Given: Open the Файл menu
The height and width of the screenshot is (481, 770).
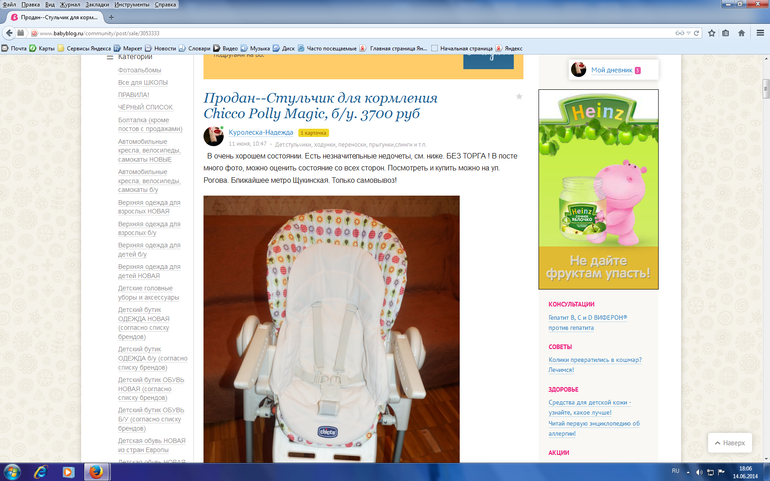Looking at the screenshot, I should (x=9, y=4).
